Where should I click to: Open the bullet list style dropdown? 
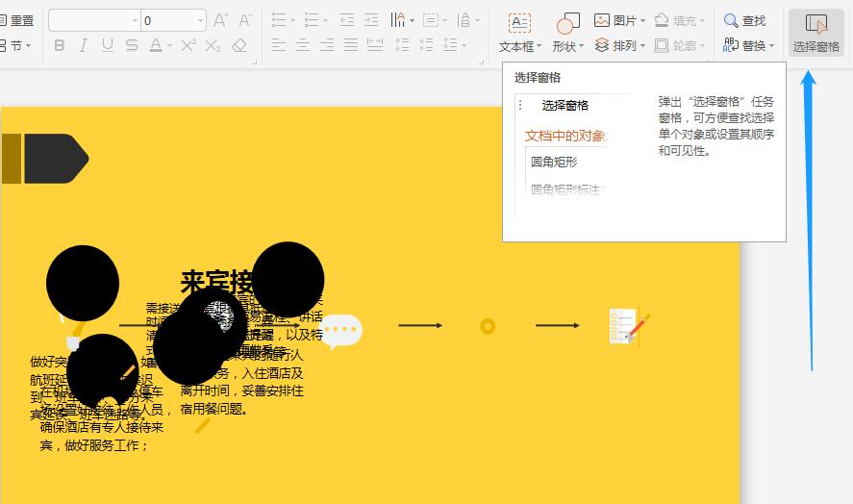(x=292, y=21)
